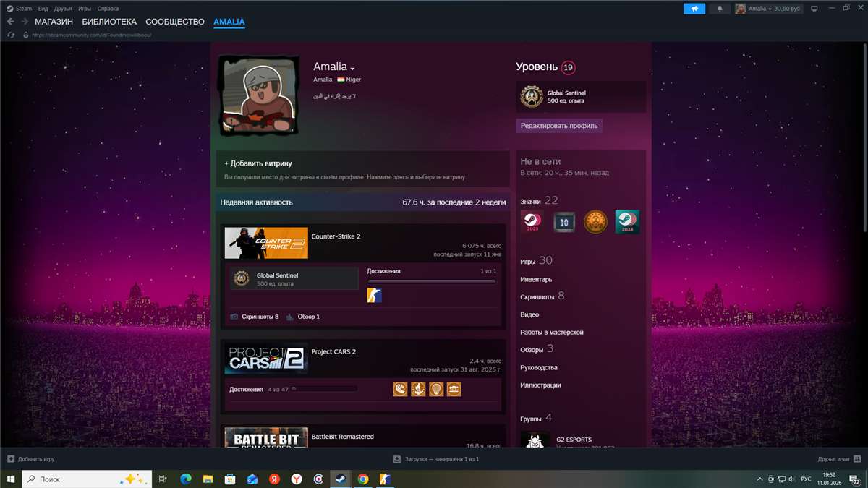Open the Steam notifications bell icon
This screenshot has height=488, width=868.
[x=719, y=9]
